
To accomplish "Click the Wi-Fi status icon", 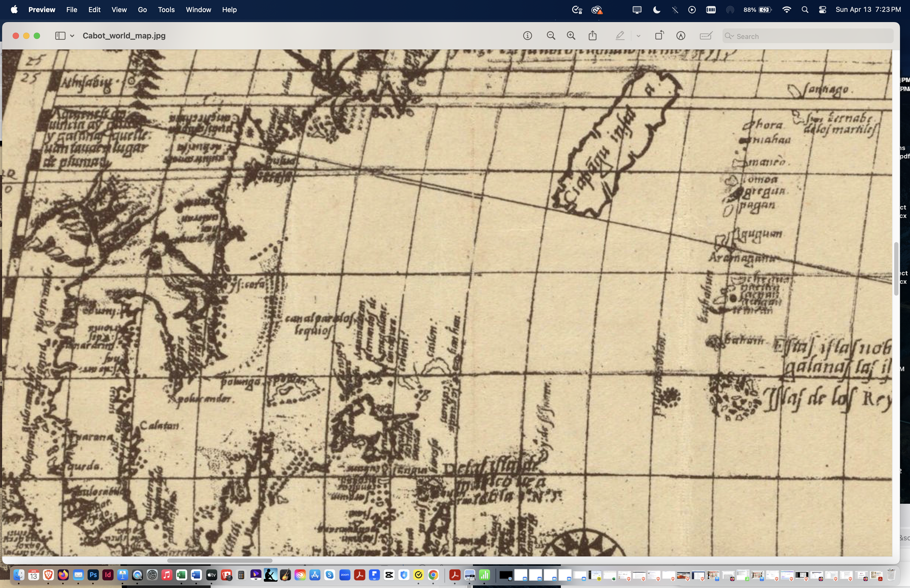I will (x=786, y=9).
